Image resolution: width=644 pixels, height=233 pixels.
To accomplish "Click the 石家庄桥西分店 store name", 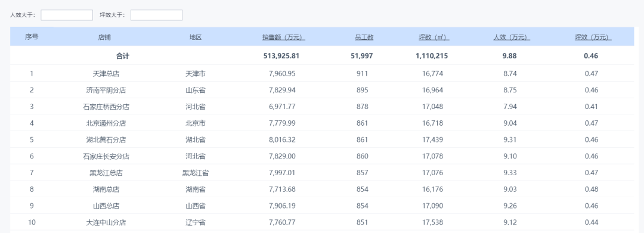I will point(106,107).
